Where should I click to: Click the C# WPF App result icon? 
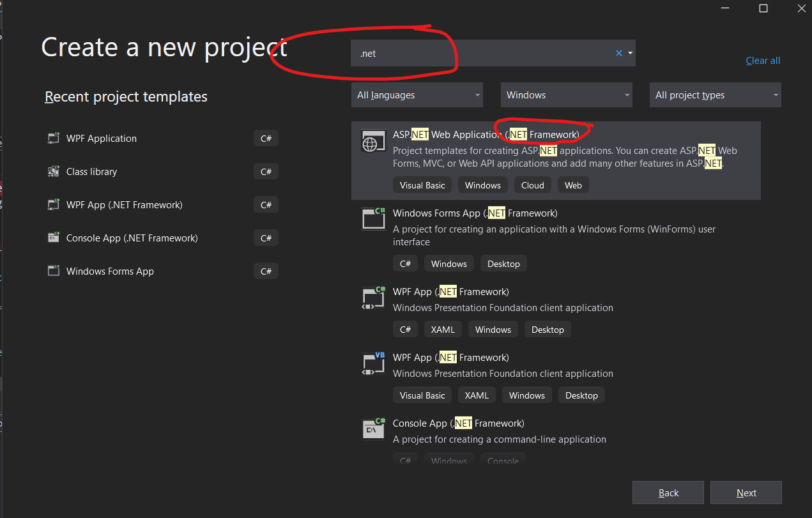coord(374,298)
